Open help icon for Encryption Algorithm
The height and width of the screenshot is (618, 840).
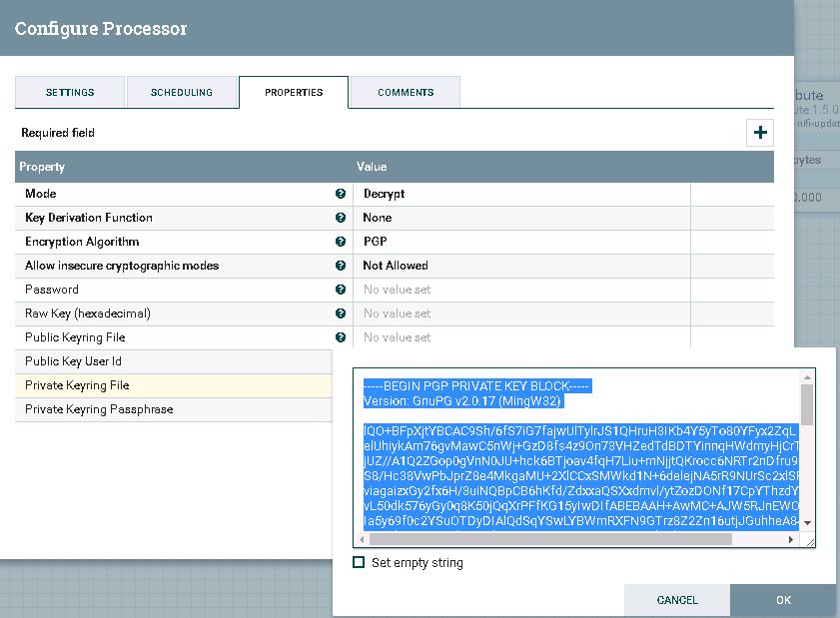click(341, 242)
